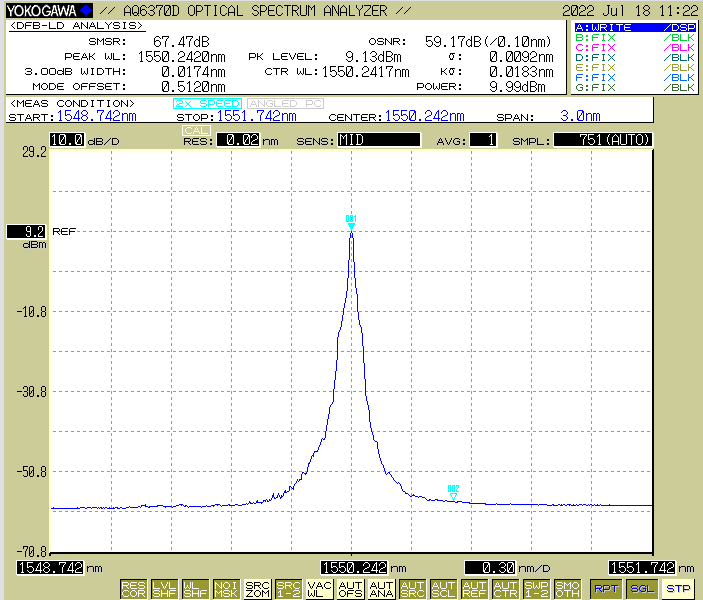
Task: Click the AUT ANA icon
Action: click(381, 589)
